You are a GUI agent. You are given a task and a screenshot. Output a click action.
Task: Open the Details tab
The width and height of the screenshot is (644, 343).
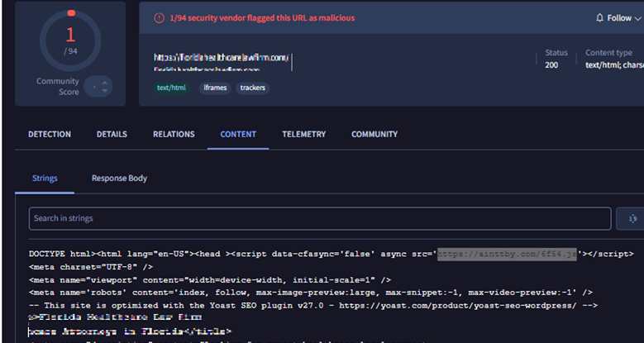pyautogui.click(x=112, y=134)
